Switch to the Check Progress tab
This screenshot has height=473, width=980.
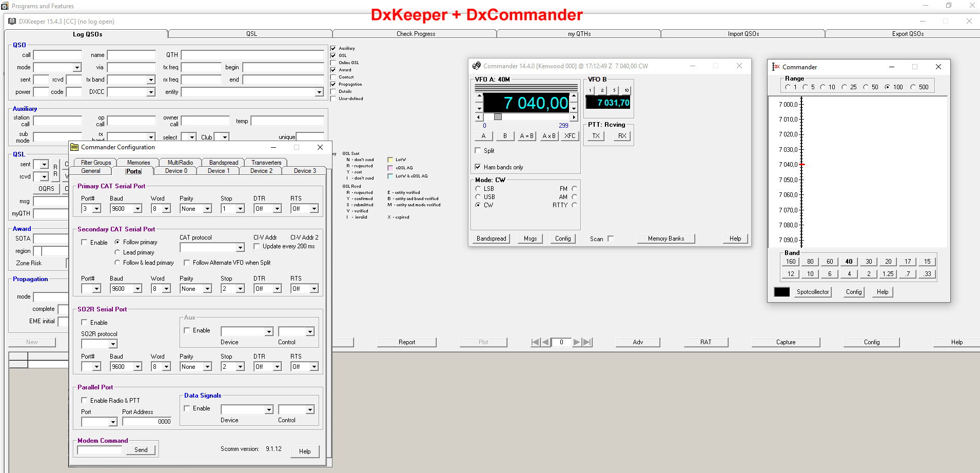tap(415, 34)
